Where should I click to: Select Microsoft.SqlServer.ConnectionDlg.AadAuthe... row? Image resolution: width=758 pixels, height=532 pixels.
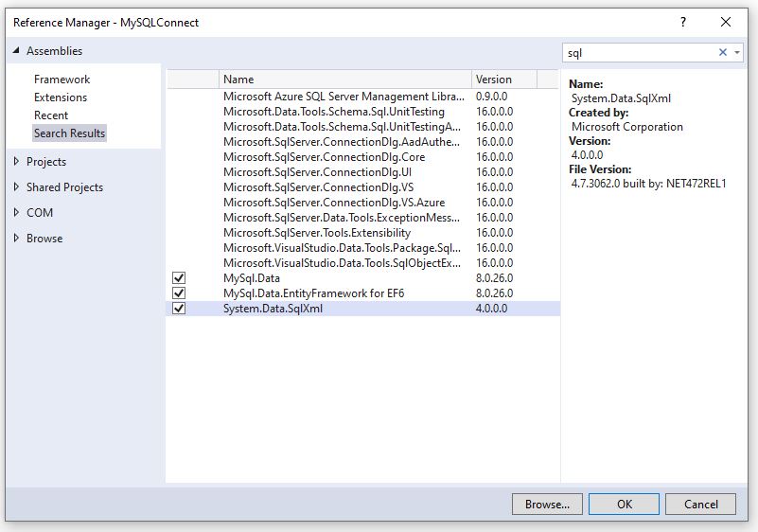[x=362, y=142]
